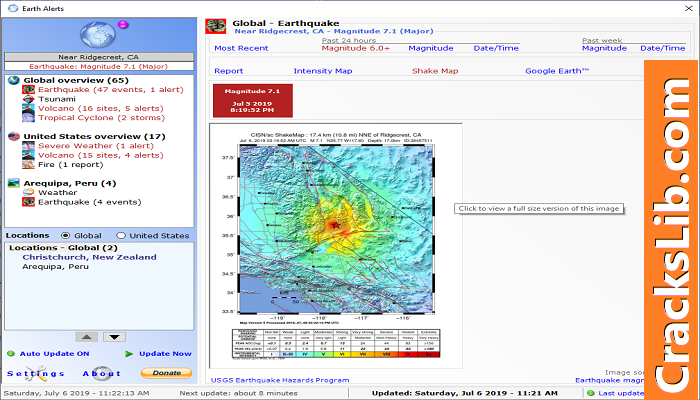Select Magnitude 6.0+ past 24 hours filter
700x400 pixels.
coord(356,48)
